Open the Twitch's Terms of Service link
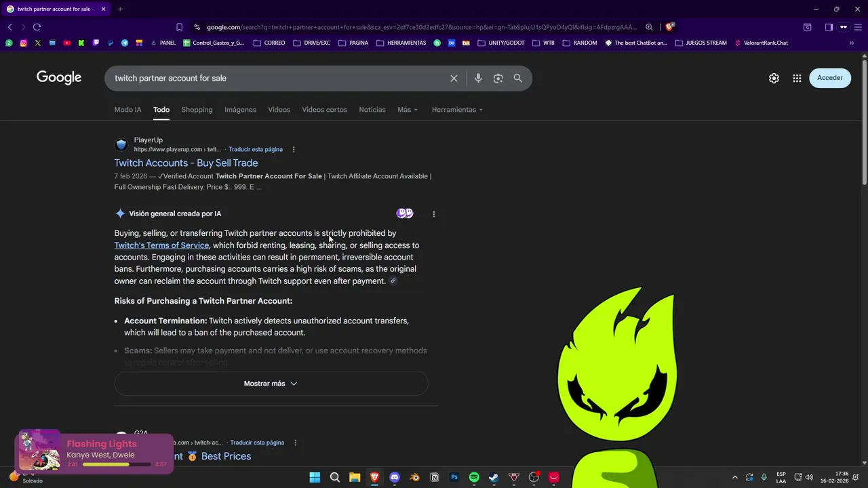 (x=161, y=245)
